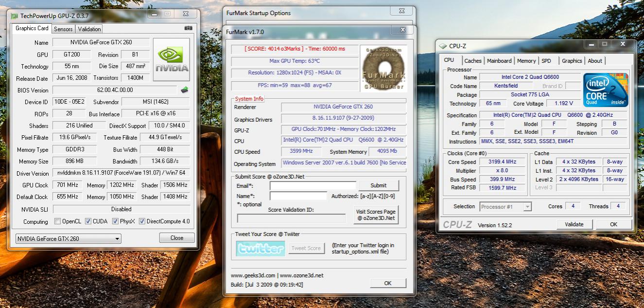The image size is (644, 308).
Task: Click the Email input field in FurMark
Action: point(313,186)
